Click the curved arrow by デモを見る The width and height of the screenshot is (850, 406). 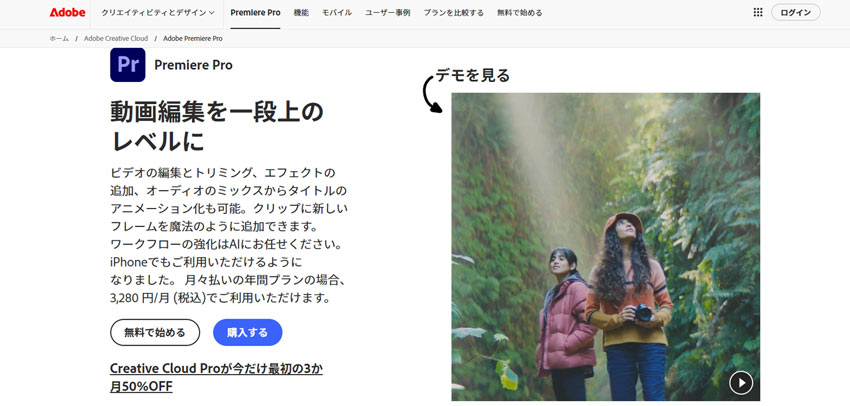coord(433,94)
